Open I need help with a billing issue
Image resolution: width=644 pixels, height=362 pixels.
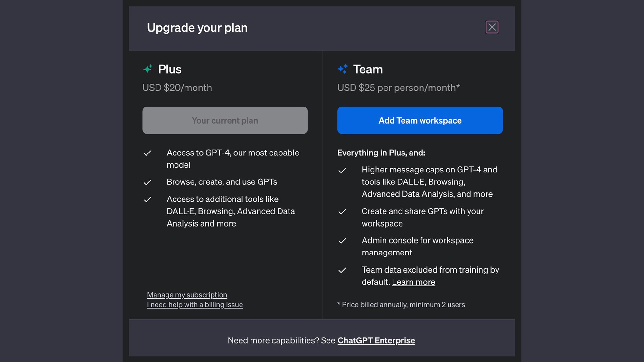click(x=195, y=305)
